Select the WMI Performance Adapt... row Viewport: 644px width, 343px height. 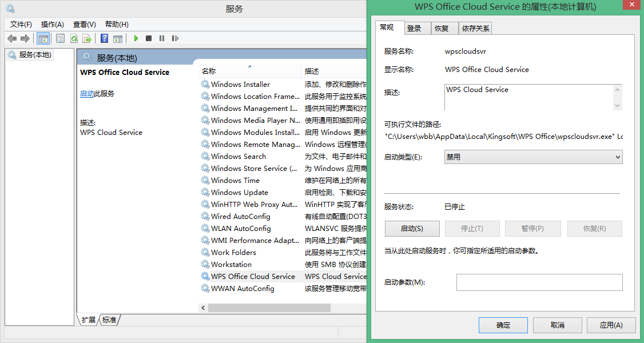(283, 240)
